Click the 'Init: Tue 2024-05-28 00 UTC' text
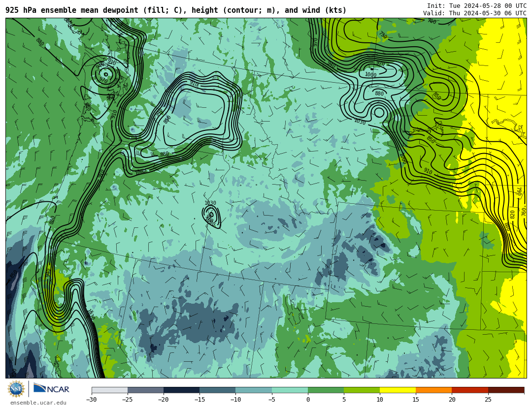 coord(477,6)
